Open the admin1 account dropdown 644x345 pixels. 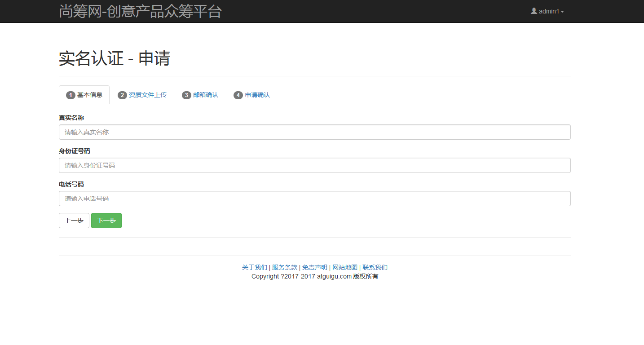(x=547, y=11)
